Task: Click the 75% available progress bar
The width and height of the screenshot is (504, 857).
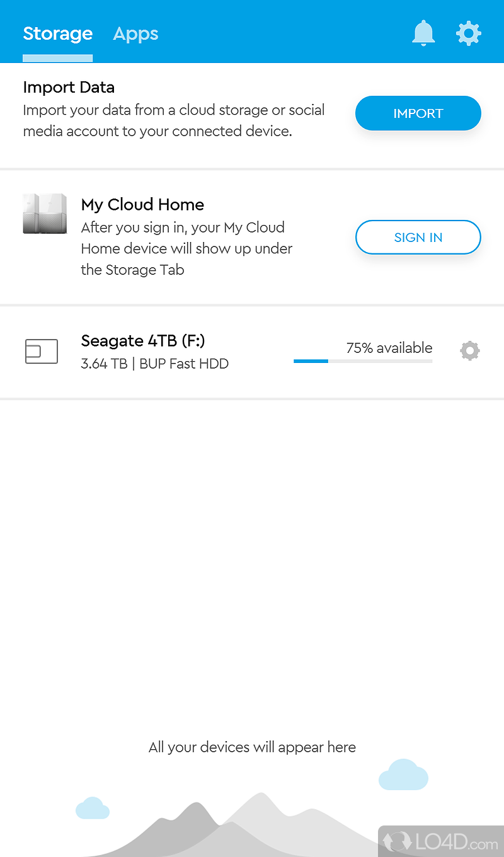Action: click(363, 360)
